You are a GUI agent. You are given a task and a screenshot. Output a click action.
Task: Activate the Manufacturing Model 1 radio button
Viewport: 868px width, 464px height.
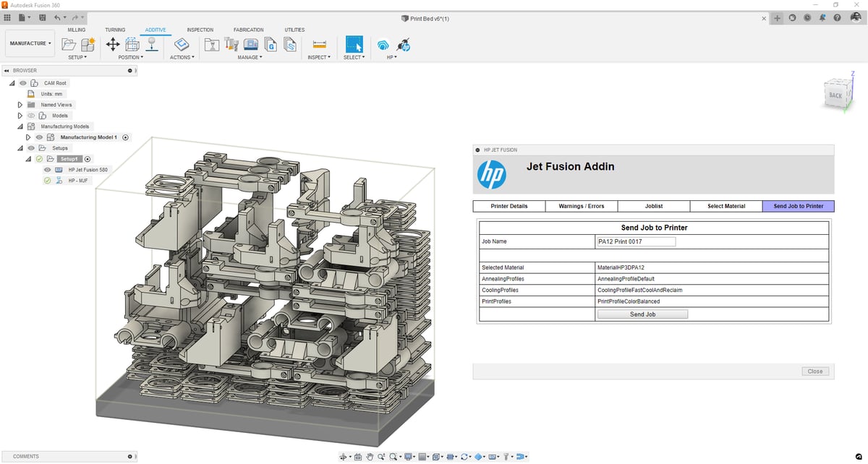pyautogui.click(x=125, y=137)
